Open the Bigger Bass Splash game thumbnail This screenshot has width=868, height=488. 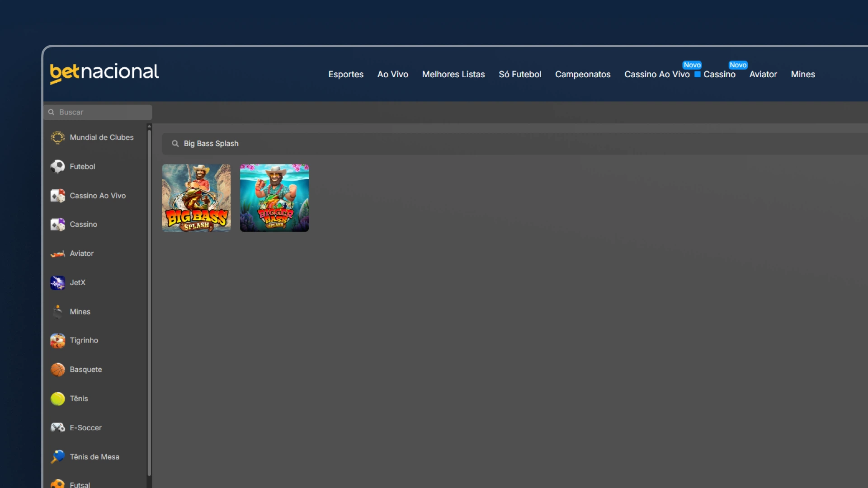click(274, 198)
